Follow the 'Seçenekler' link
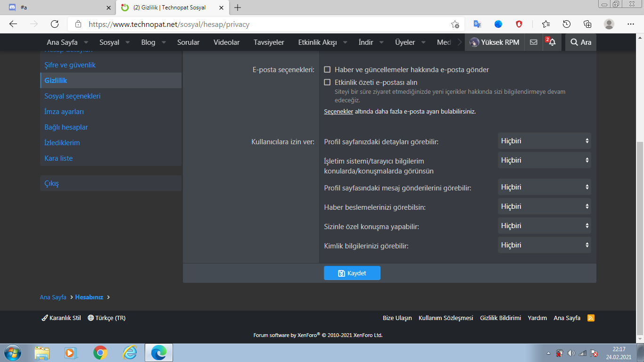Screen dimensions: 644x362 (339, 112)
